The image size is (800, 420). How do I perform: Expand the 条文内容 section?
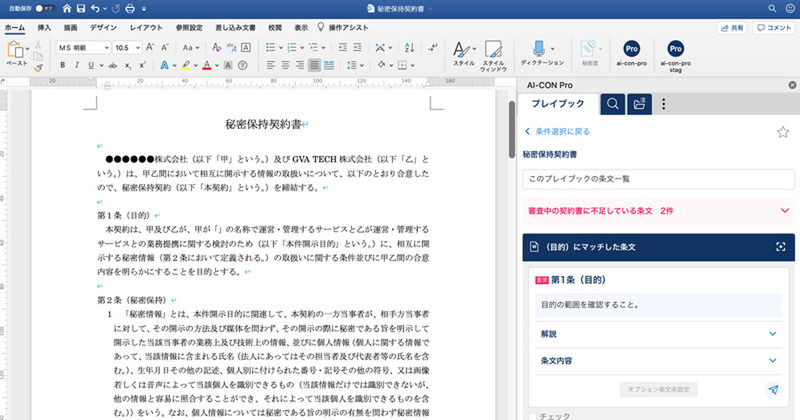pos(658,360)
